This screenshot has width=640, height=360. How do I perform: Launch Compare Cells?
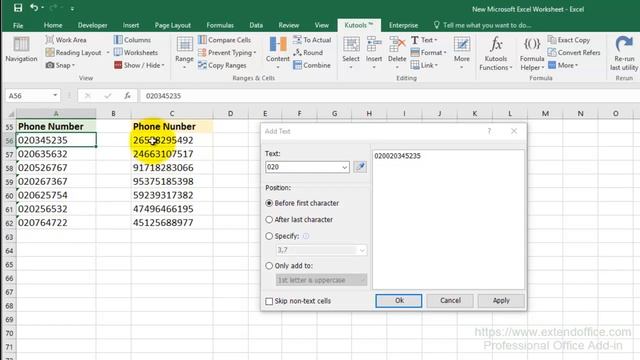[224, 40]
